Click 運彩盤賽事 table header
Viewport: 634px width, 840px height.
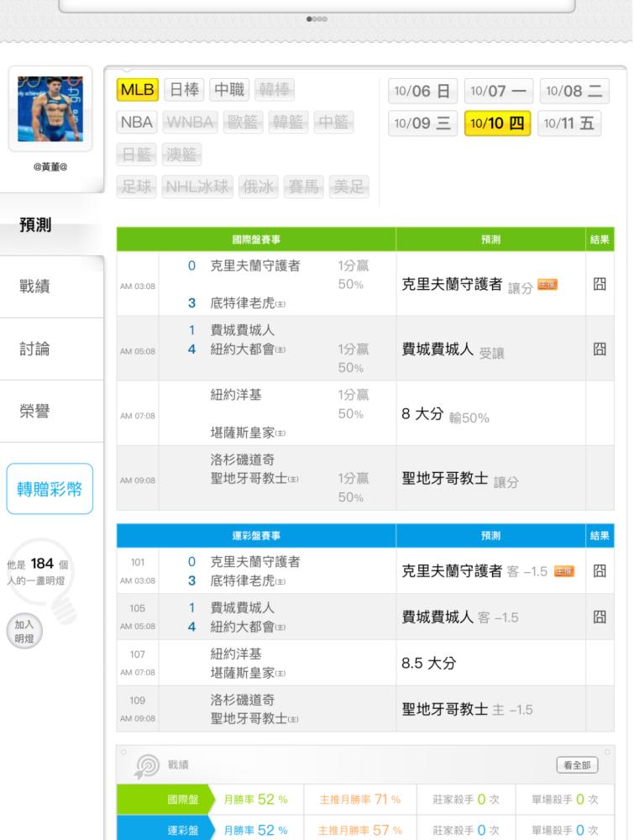(x=256, y=536)
